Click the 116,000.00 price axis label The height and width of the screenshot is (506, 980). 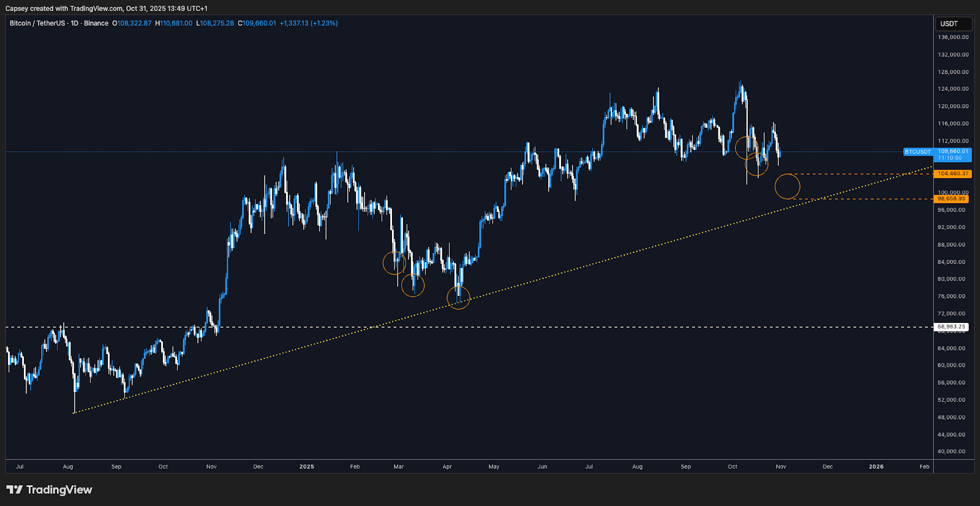pos(953,124)
